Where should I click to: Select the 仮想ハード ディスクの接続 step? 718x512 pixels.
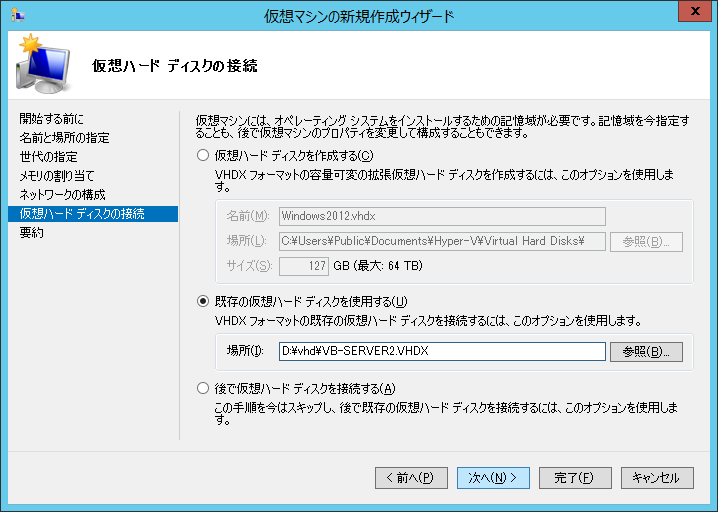pos(82,214)
